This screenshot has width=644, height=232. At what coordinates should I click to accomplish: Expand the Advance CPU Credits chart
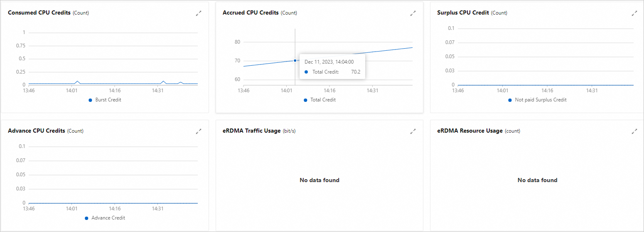click(x=199, y=131)
